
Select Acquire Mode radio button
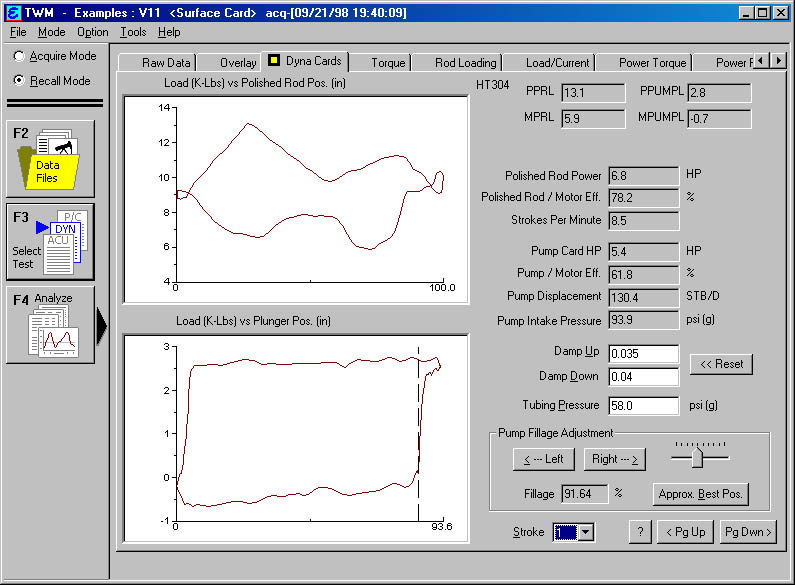tap(19, 57)
